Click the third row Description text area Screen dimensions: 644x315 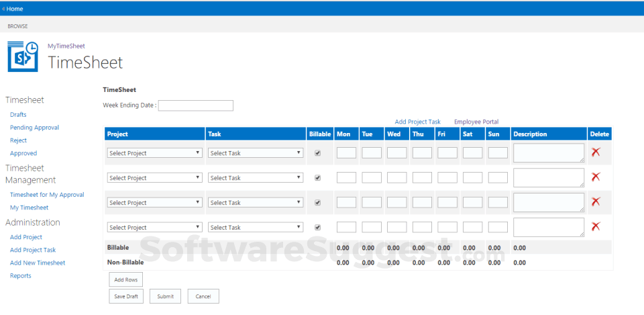point(549,202)
